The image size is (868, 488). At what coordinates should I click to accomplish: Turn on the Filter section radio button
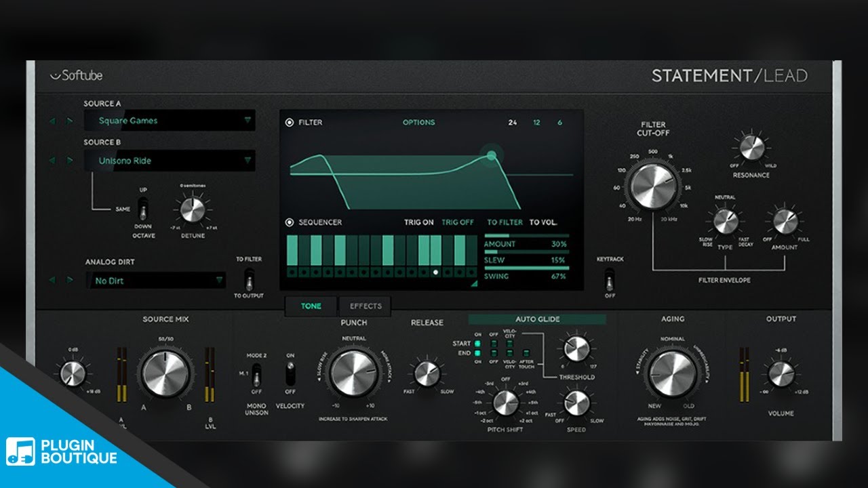(290, 123)
